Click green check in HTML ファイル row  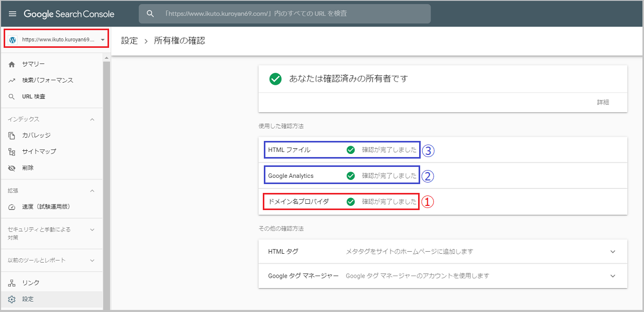coord(351,150)
